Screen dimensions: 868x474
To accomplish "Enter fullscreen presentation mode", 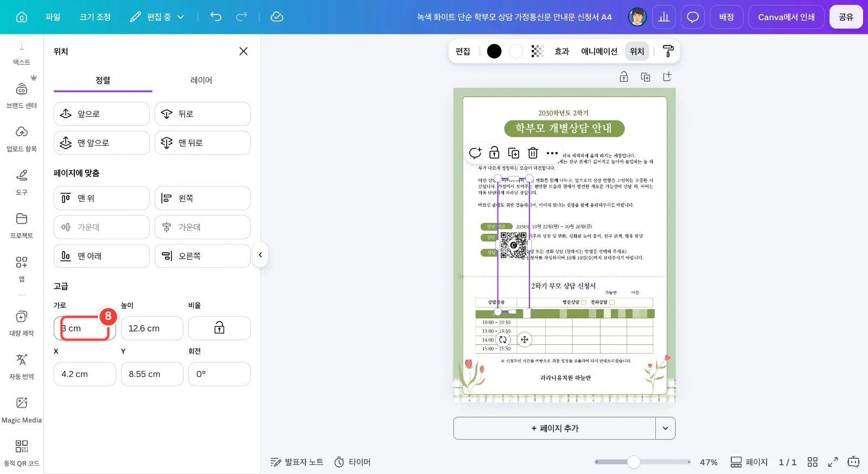I will 833,462.
